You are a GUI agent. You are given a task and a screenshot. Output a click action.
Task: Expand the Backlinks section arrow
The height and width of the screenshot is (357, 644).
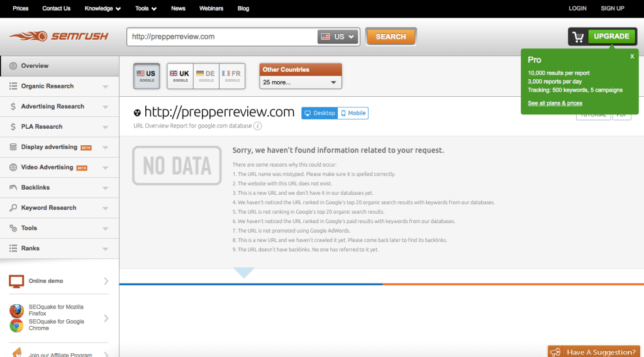(x=106, y=188)
